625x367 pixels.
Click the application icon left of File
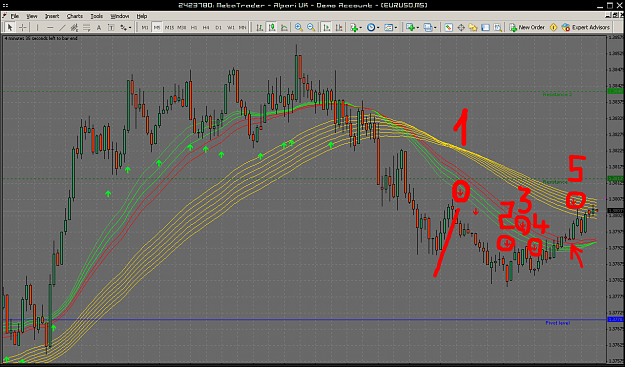[x=5, y=16]
